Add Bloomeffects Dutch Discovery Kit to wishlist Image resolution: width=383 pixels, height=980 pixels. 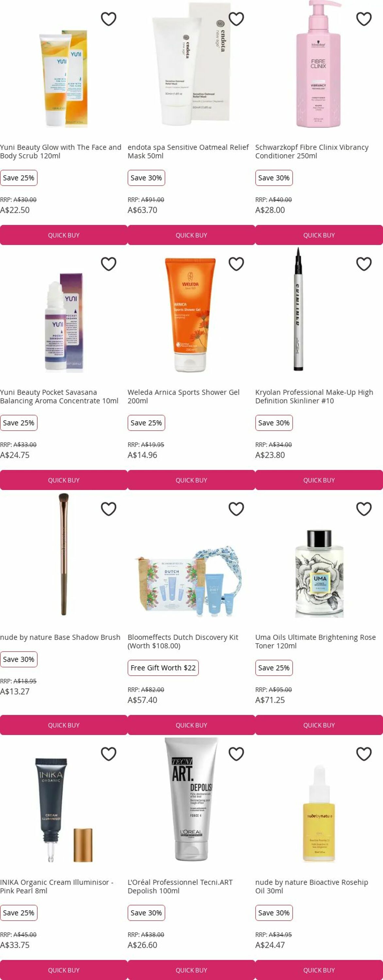[x=236, y=509]
